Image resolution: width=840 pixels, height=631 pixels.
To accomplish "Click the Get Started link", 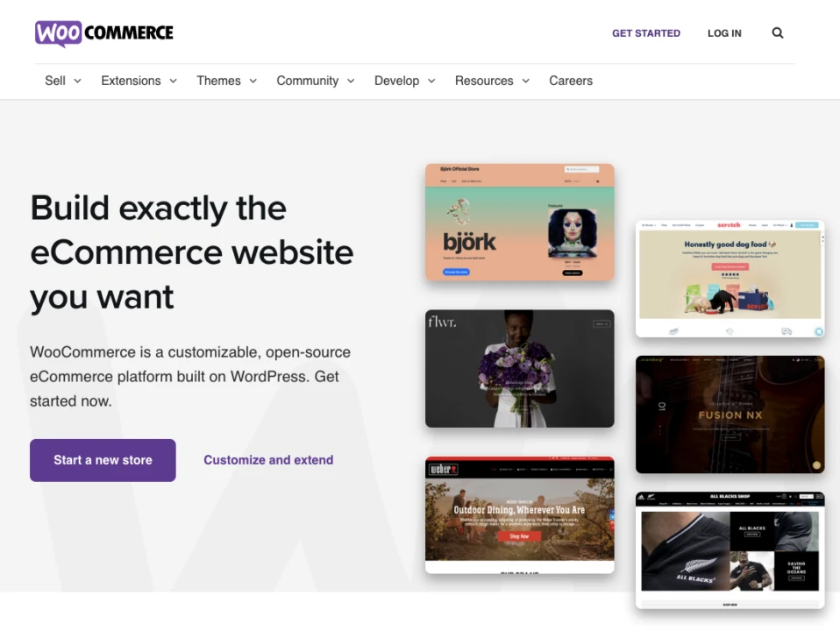I will (645, 33).
